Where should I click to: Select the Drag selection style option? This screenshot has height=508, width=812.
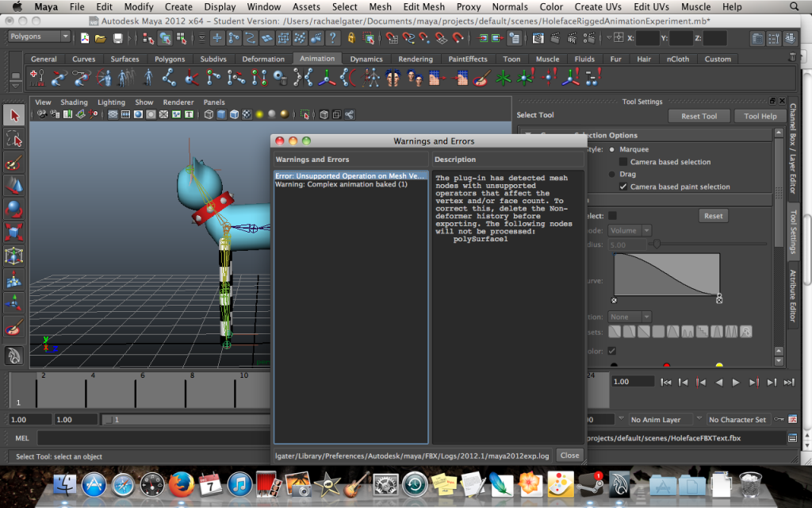coord(612,174)
